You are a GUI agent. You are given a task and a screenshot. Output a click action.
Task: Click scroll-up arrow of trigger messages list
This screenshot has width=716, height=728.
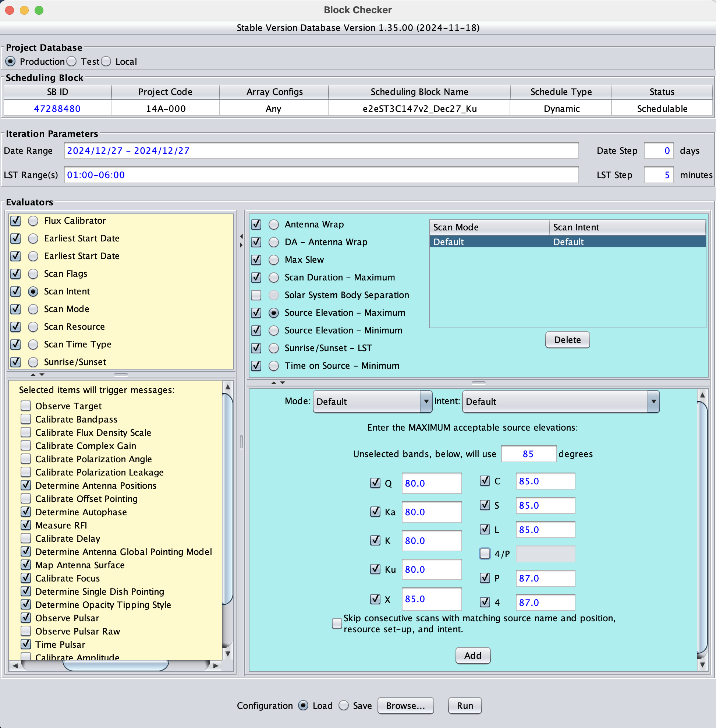click(228, 387)
